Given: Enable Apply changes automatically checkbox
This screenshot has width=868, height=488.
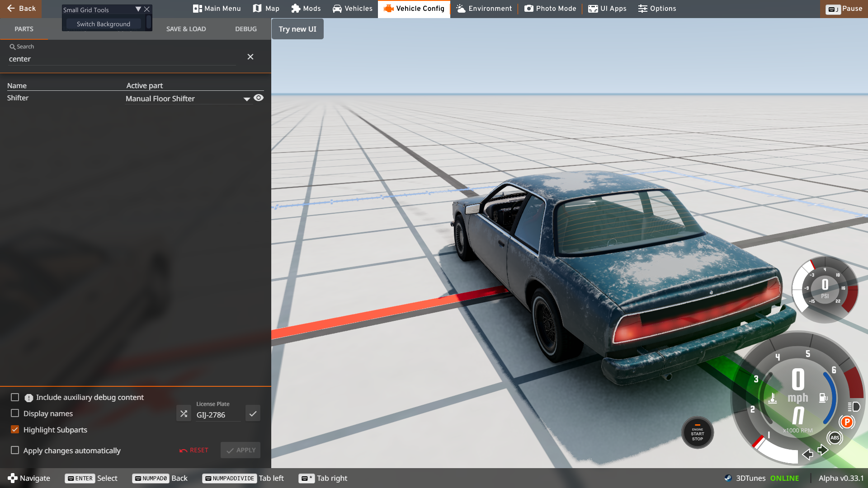Looking at the screenshot, I should point(15,450).
